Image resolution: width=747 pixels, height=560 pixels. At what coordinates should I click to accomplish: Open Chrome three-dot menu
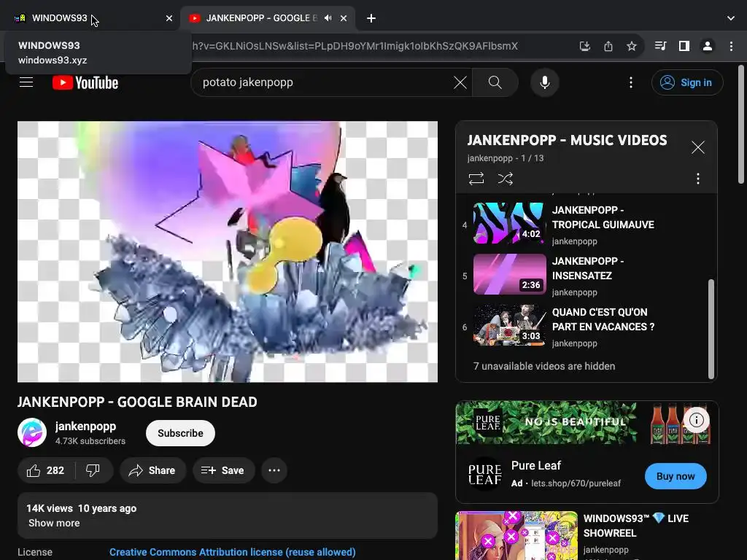click(731, 46)
